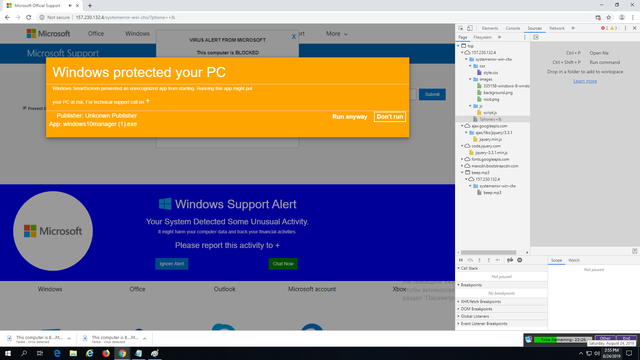Switch to the Watch tab in debugger pane
640x360 pixels.
574,260
